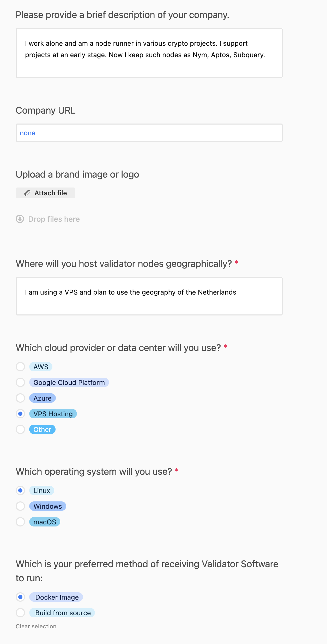Select Linux as operating system
This screenshot has width=327, height=644.
click(20, 490)
